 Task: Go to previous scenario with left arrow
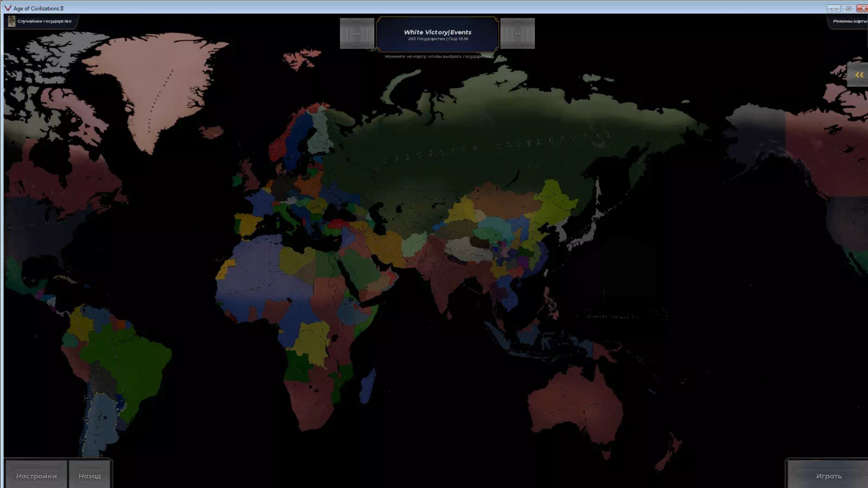356,34
